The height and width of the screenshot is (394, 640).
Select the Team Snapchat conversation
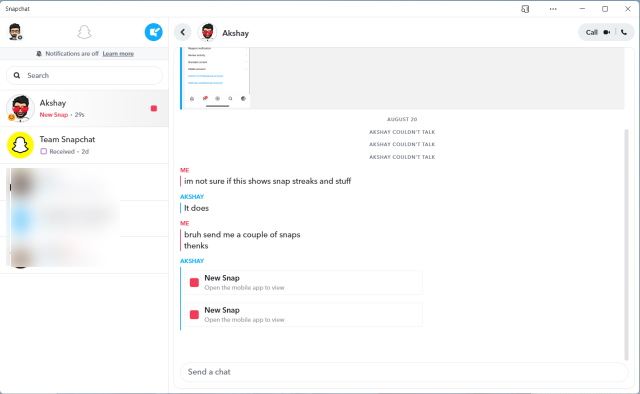tap(84, 145)
